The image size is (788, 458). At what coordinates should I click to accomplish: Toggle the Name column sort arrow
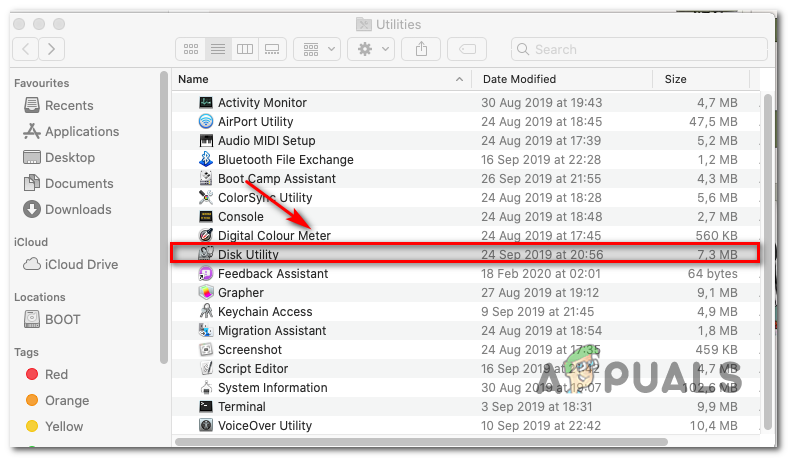click(459, 79)
